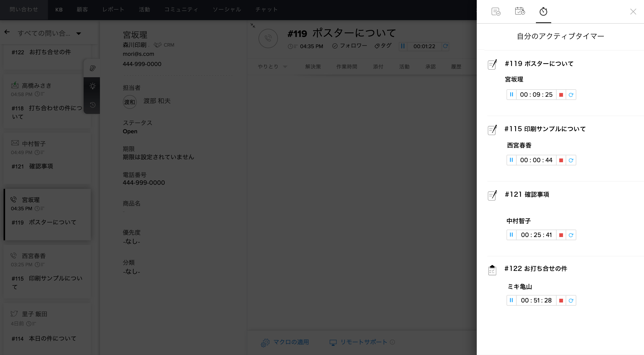Viewport: 644px width, 355px height.
Task: Click マクロの適用 apply macro button
Action: (x=285, y=342)
